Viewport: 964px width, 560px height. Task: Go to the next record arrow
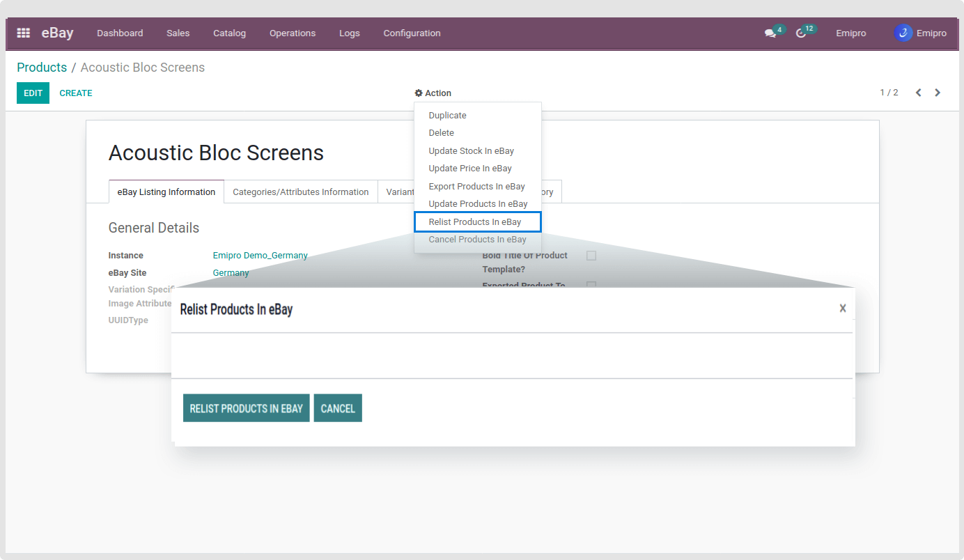tap(938, 93)
